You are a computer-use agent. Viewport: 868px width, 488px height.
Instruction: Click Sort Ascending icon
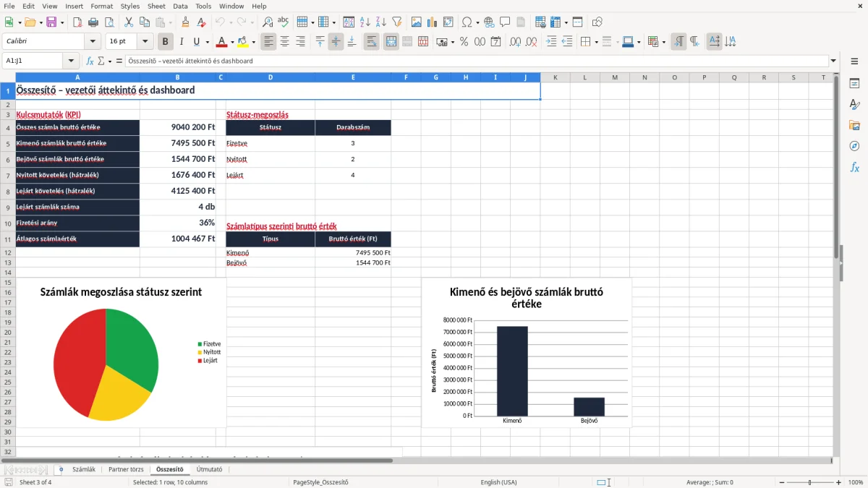pos(365,22)
